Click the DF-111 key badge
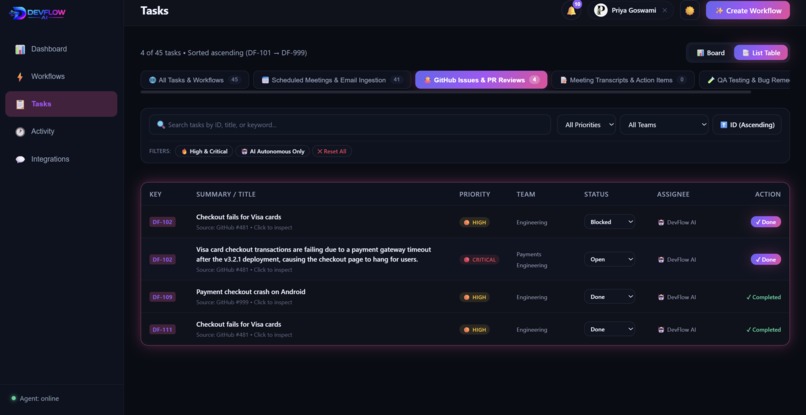The image size is (806, 415). tap(162, 329)
